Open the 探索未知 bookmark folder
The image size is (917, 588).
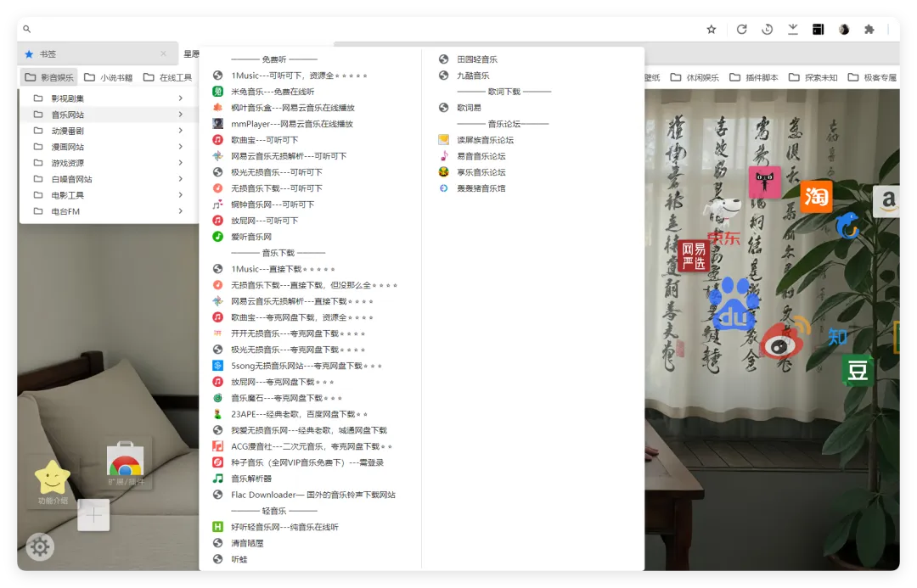(813, 77)
